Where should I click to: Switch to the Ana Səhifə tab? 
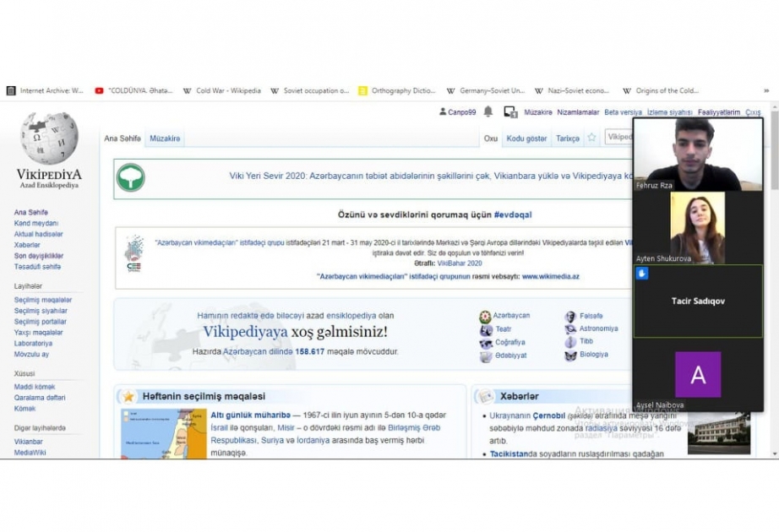tap(123, 138)
